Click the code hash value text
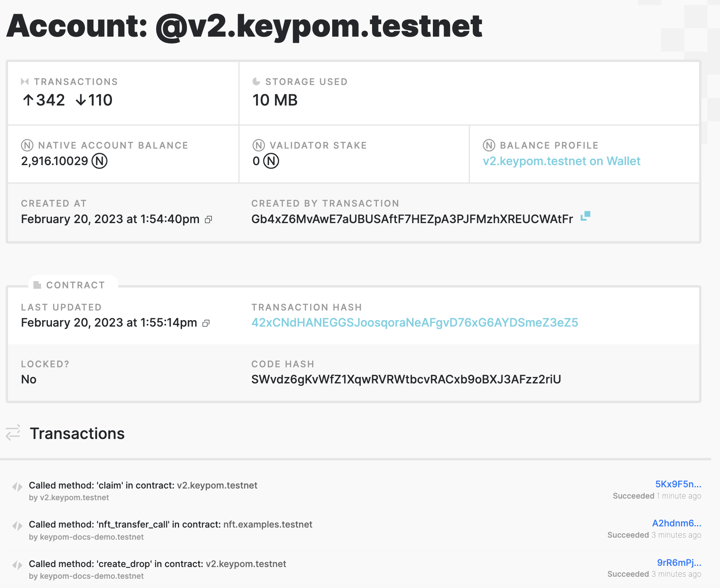 pos(406,379)
